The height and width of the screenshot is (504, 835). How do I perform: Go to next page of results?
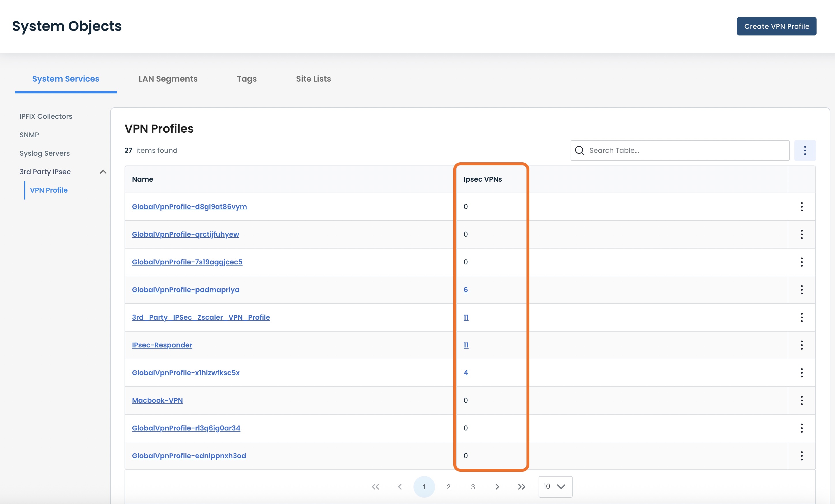(x=497, y=487)
